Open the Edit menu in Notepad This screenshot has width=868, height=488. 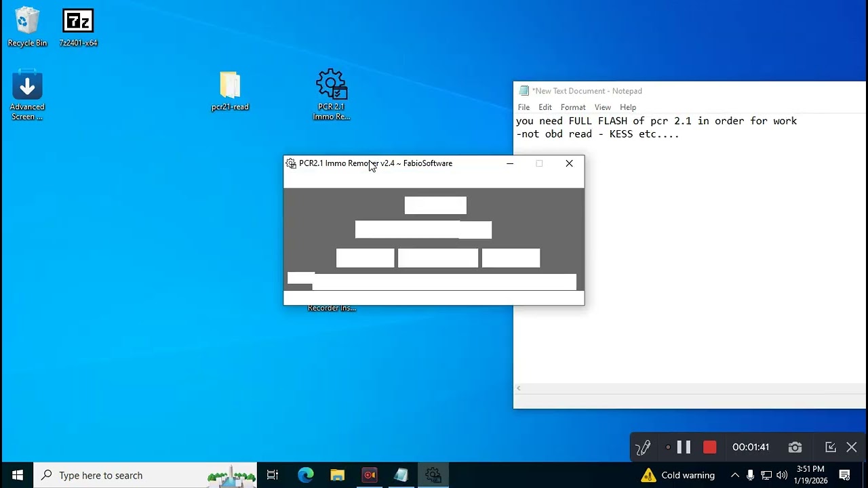pyautogui.click(x=545, y=107)
